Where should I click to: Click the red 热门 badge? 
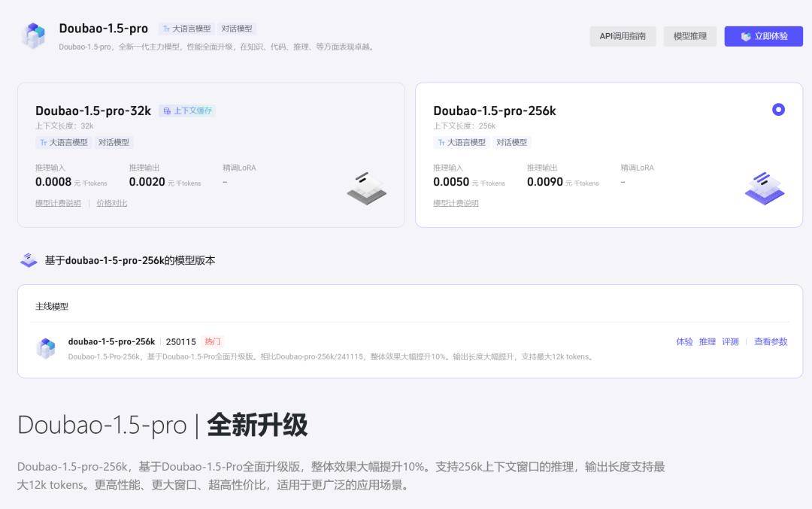[x=212, y=342]
